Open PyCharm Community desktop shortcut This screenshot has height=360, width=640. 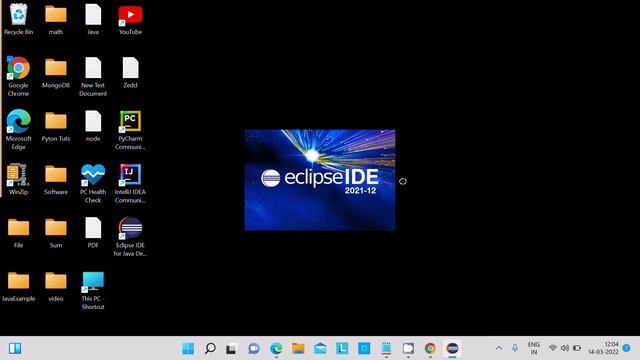(130, 130)
